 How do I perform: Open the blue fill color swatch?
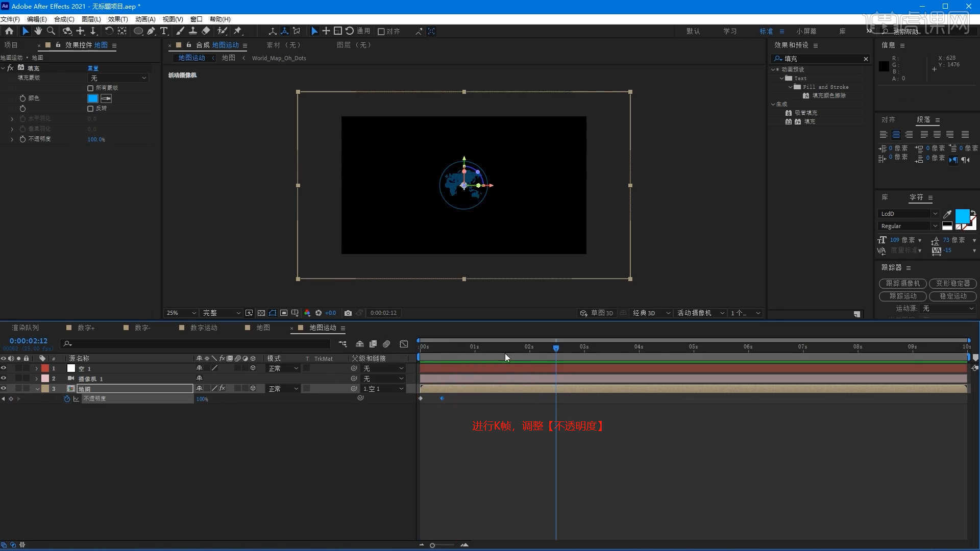click(92, 98)
